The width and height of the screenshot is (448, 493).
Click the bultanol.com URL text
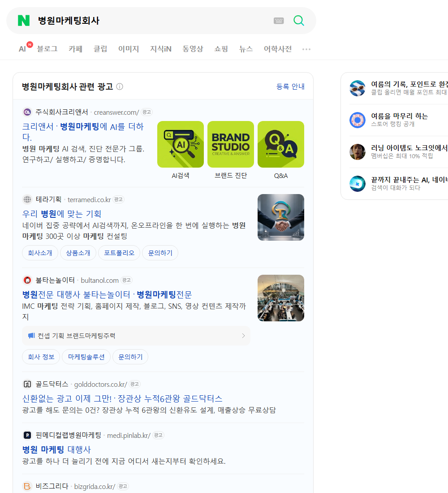pos(99,281)
